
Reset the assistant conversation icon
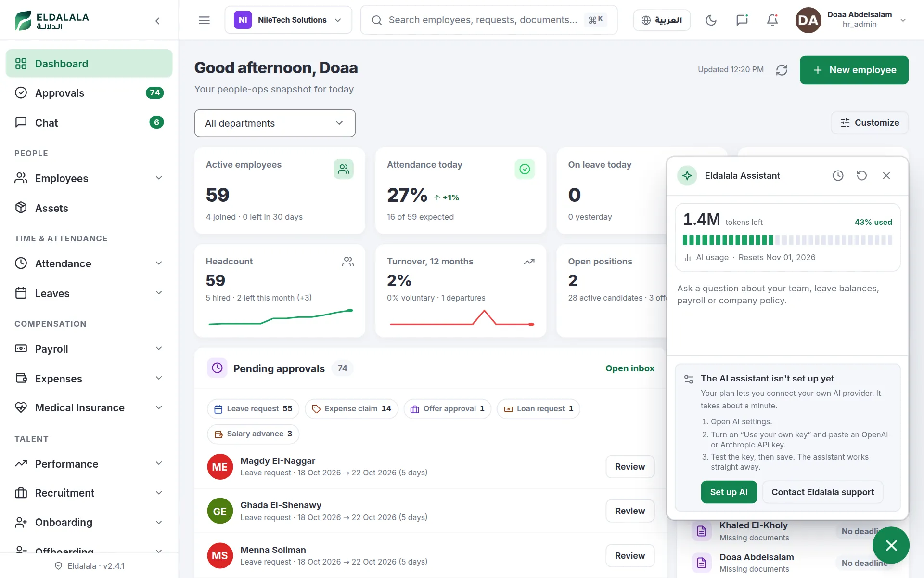coord(862,176)
